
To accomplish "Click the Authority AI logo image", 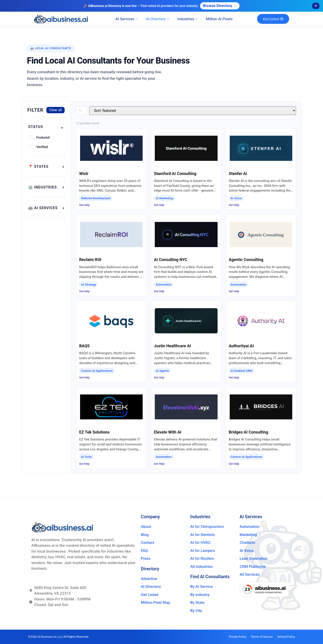I will (261, 321).
